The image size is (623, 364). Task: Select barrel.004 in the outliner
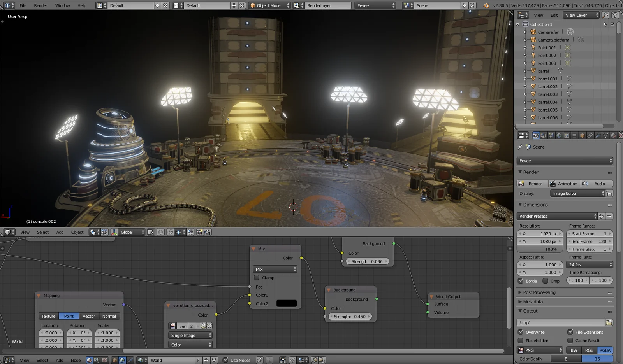(x=547, y=102)
